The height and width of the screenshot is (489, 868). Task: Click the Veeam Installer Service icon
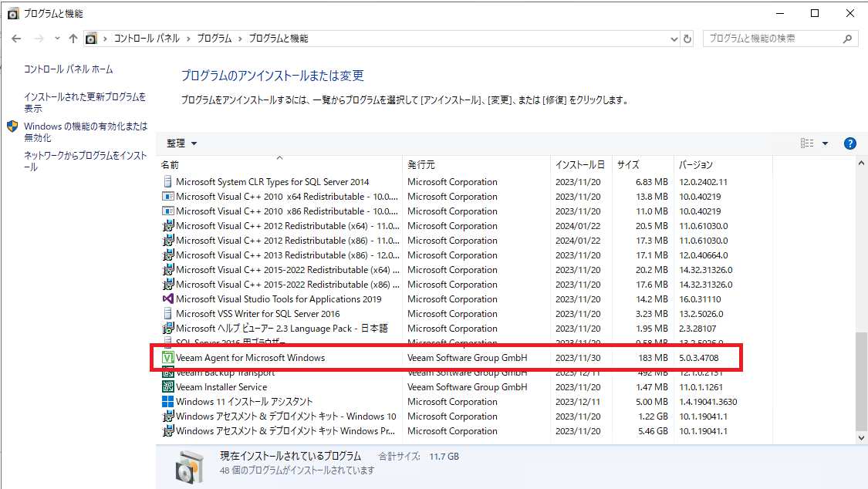point(168,387)
